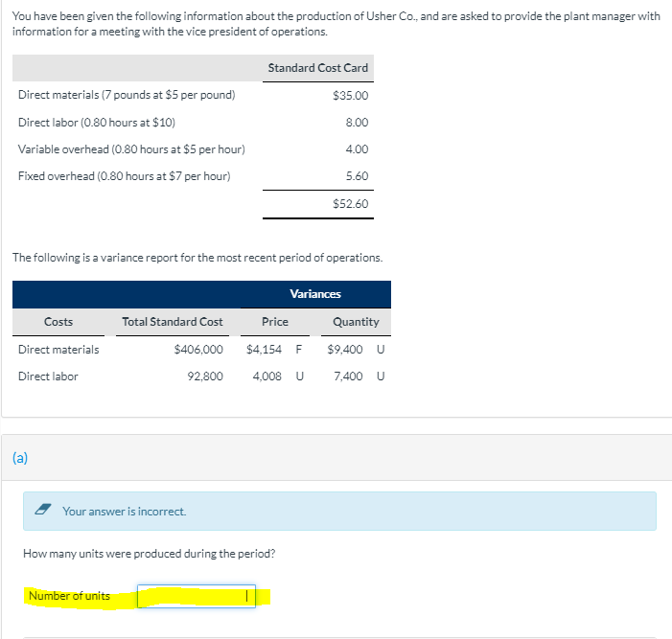The image size is (672, 639).
Task: Click the Number of units input field
Action: 197,596
